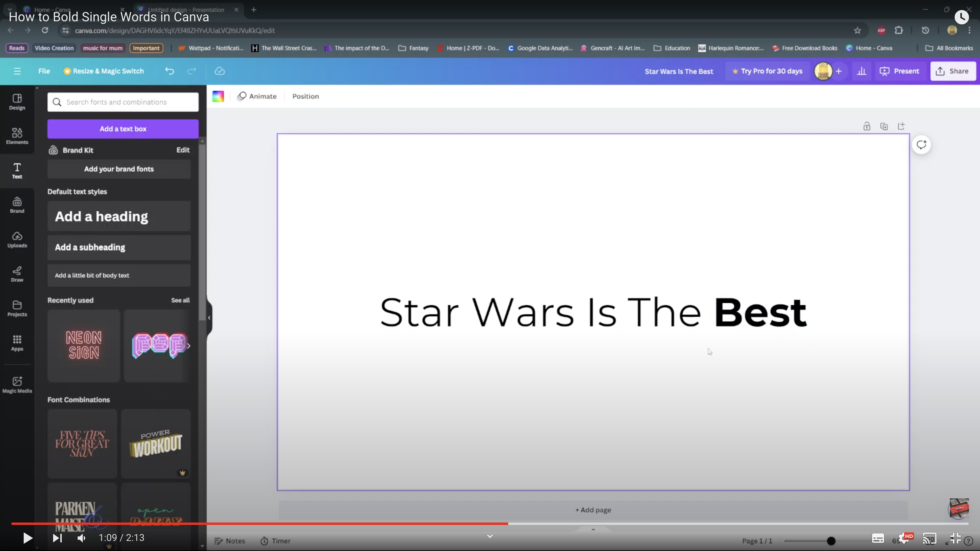This screenshot has width=980, height=551.
Task: Open the Projects sidebar panel
Action: pos(17,309)
